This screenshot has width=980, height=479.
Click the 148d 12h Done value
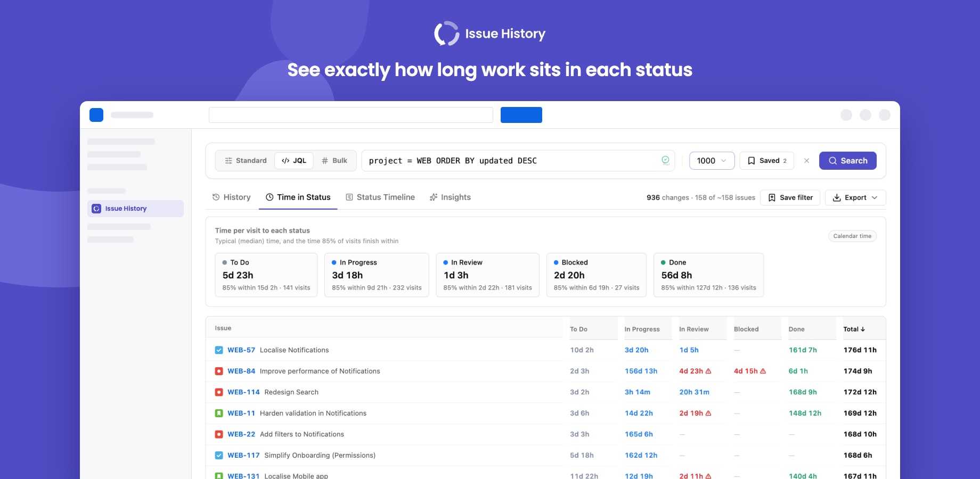click(805, 413)
